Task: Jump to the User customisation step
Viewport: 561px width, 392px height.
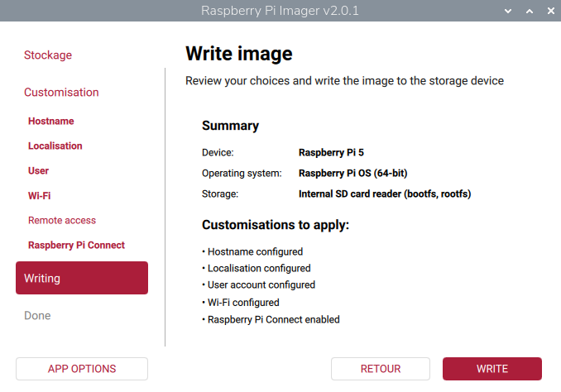Action: click(39, 171)
